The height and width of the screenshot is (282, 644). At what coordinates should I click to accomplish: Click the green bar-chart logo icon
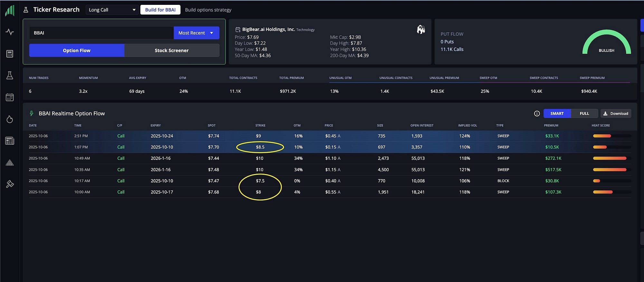tap(10, 10)
